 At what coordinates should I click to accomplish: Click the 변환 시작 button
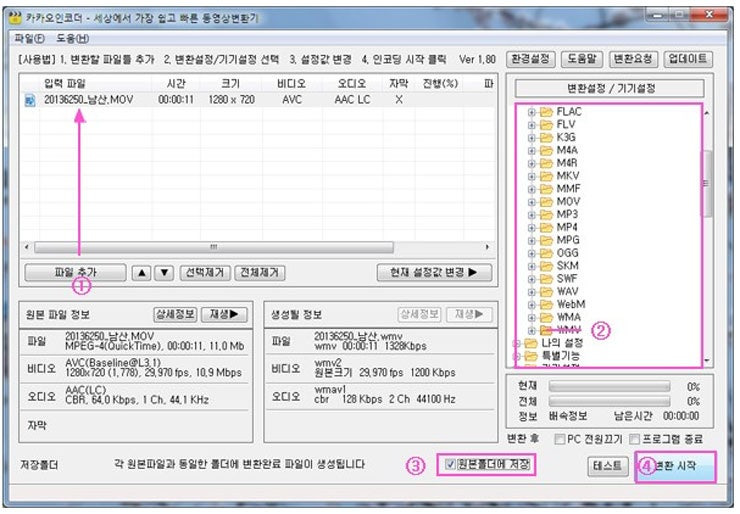click(x=676, y=466)
